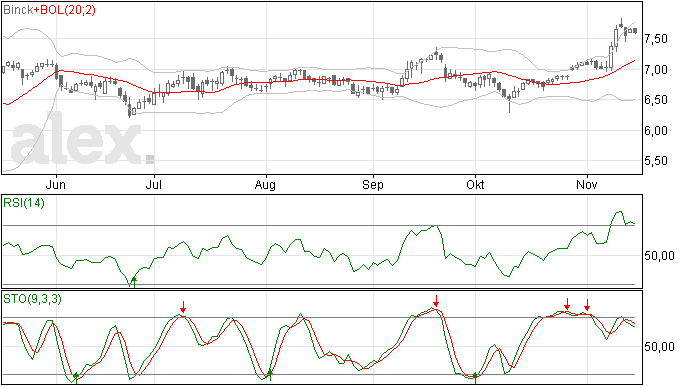This screenshot has width=690, height=387.
Task: Click the green STO buy arrow at August
Action: click(270, 376)
